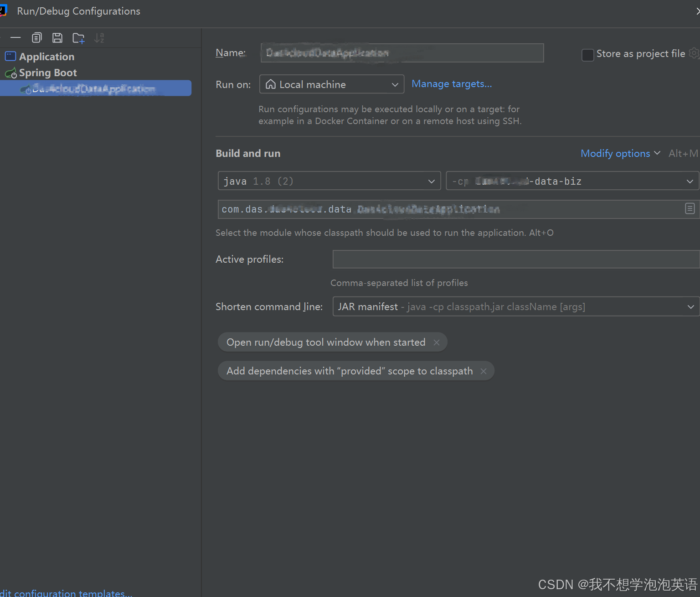Open the java 1.8 JRE dropdown
700x597 pixels.
tap(431, 181)
